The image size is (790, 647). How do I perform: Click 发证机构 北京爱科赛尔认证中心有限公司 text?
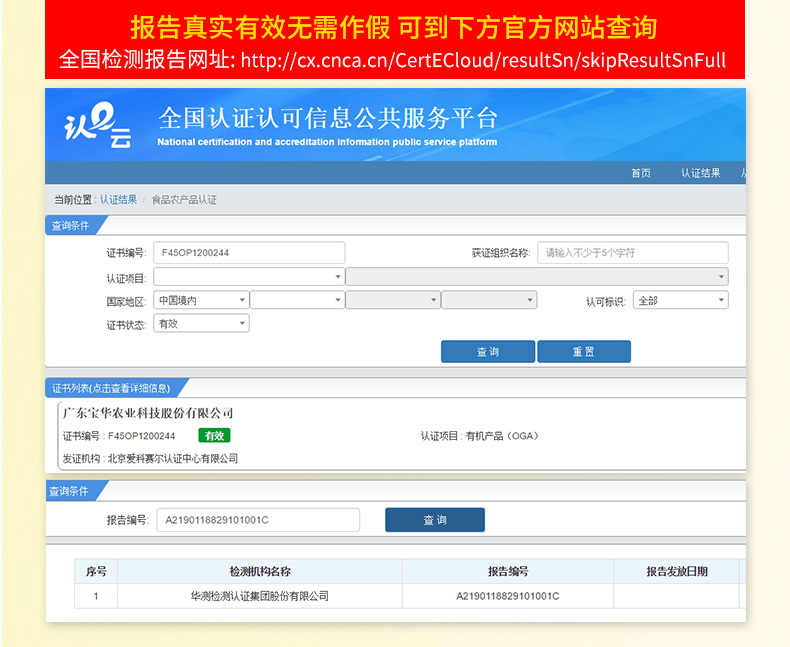coord(150,459)
